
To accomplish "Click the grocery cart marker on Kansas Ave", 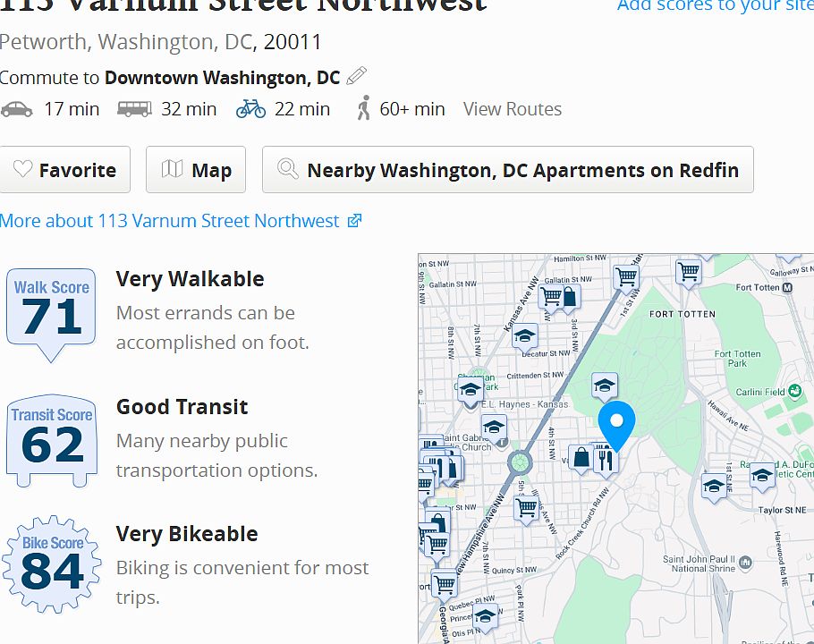I will (x=550, y=299).
